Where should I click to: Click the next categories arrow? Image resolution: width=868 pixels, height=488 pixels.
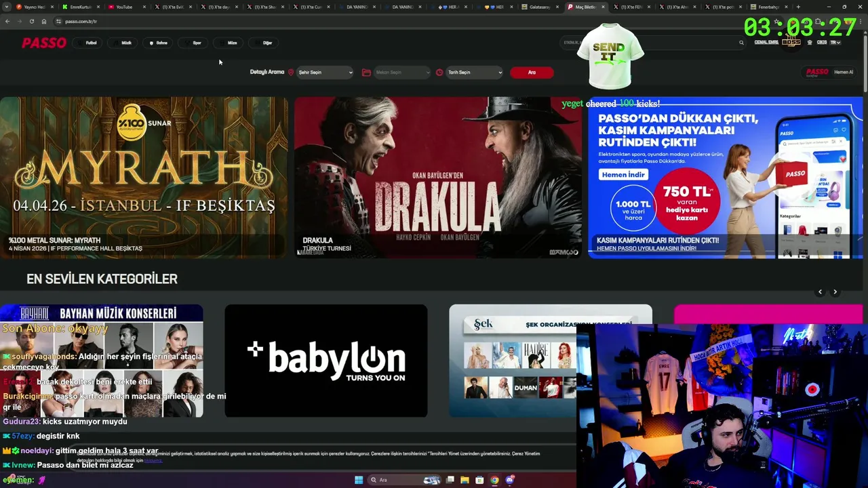835,291
